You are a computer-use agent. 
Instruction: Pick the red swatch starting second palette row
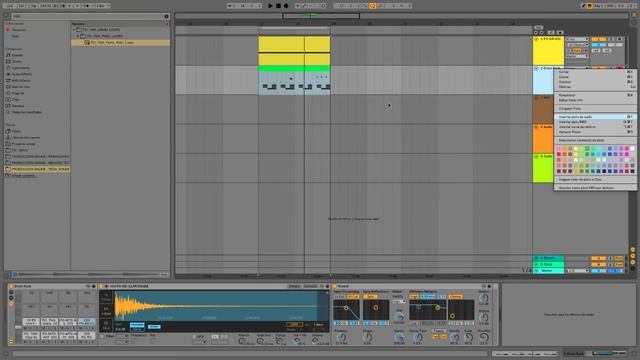tap(559, 154)
